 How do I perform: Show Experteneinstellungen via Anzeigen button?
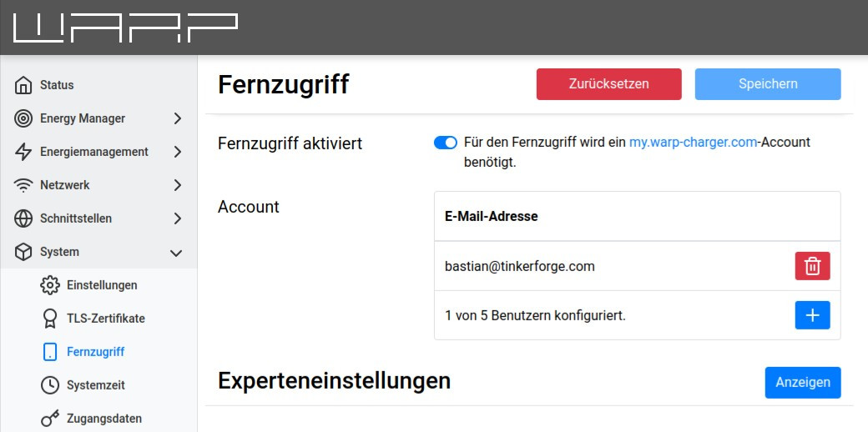pos(802,382)
